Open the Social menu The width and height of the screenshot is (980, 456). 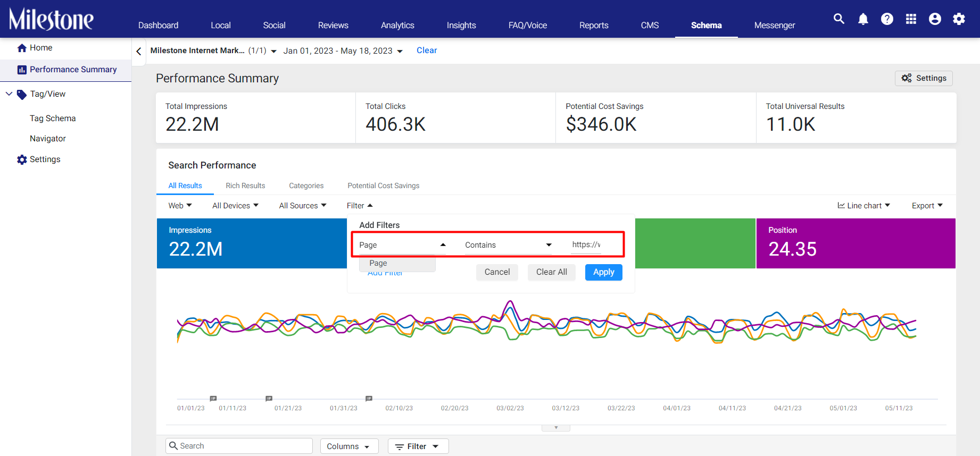pos(274,25)
